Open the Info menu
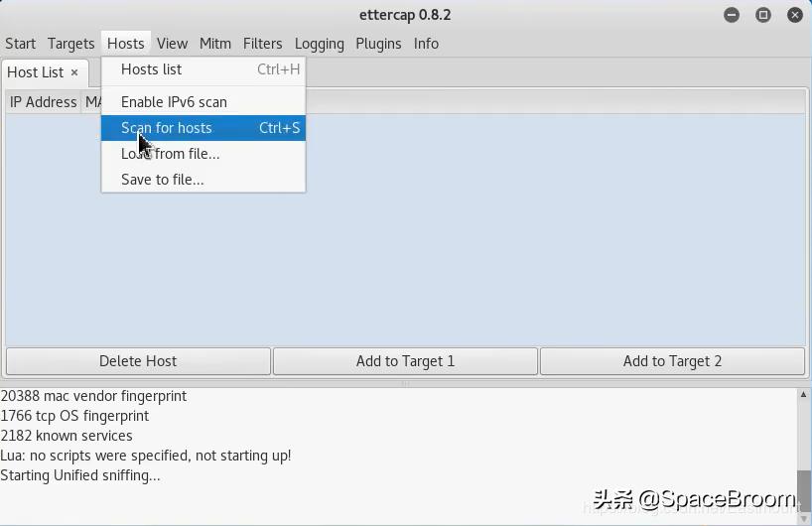This screenshot has width=812, height=526. click(x=426, y=44)
